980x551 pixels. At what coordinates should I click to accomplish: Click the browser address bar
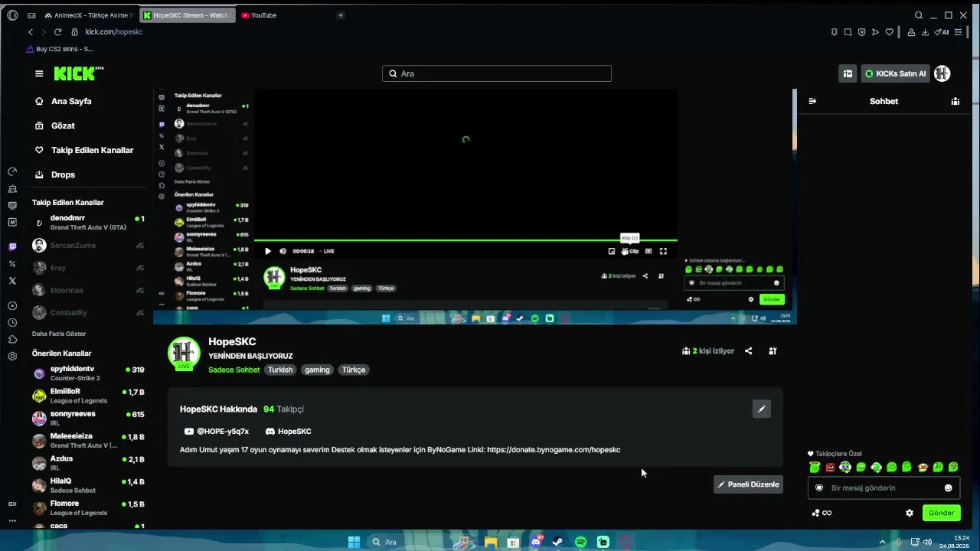(x=114, y=32)
